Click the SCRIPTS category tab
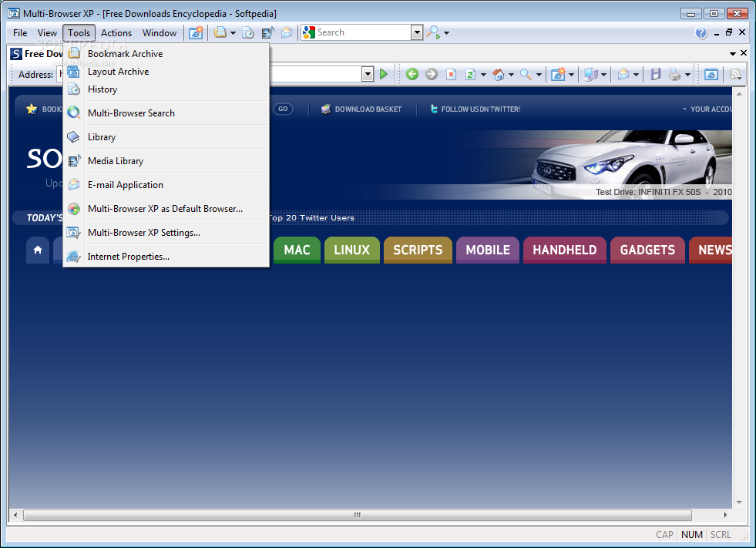This screenshot has width=756, height=548. (x=418, y=250)
